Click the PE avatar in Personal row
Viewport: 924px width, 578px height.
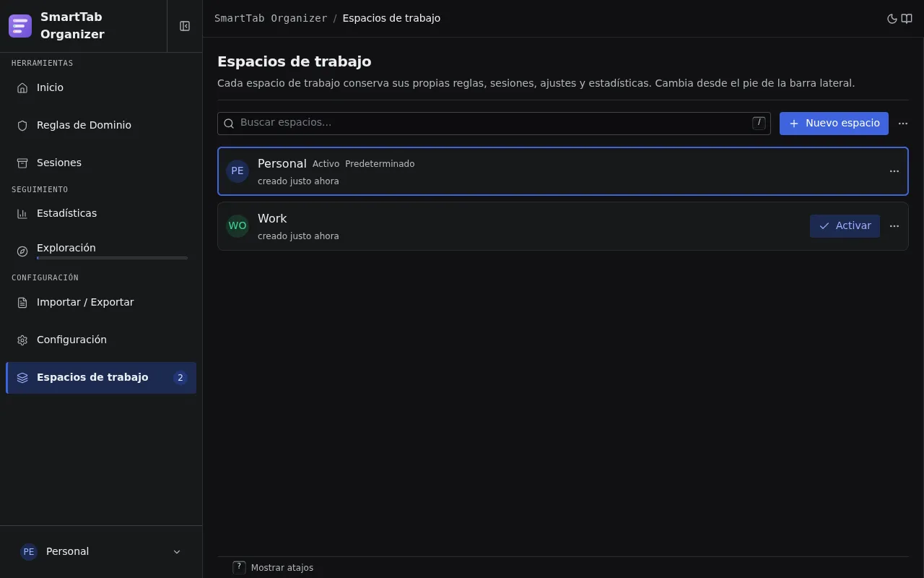pos(237,171)
